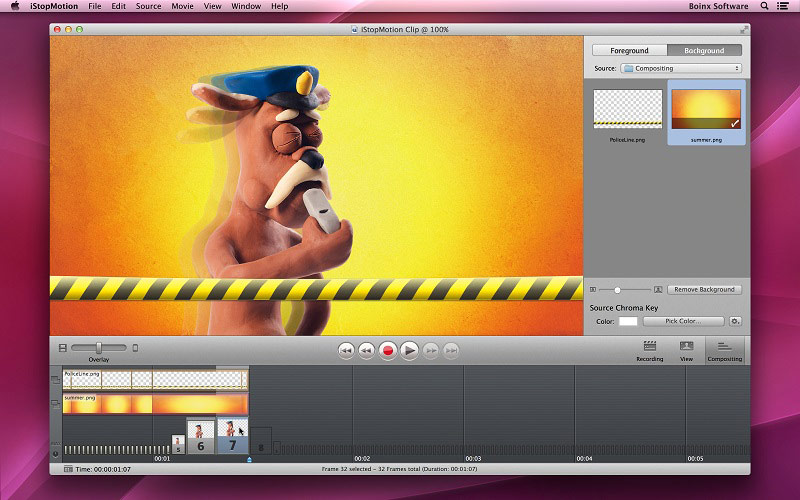Screen dimensions: 800x500
Task: Open the Notification Center list icon
Action: coord(782,6)
